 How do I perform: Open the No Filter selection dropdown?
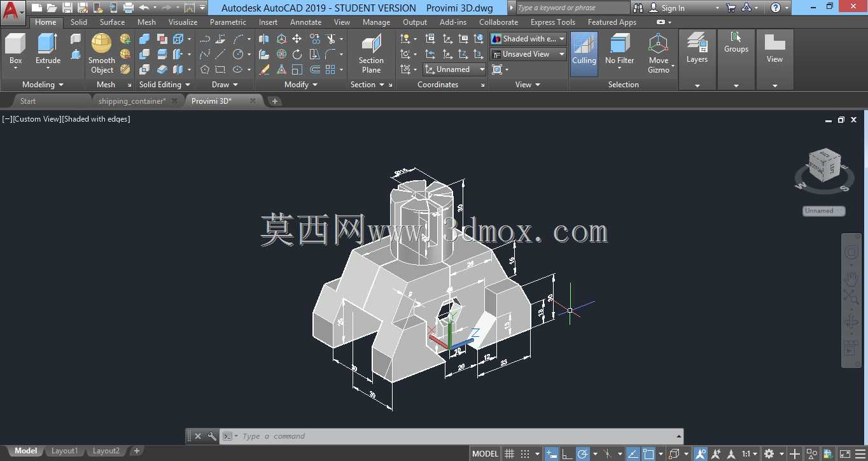pos(620,53)
